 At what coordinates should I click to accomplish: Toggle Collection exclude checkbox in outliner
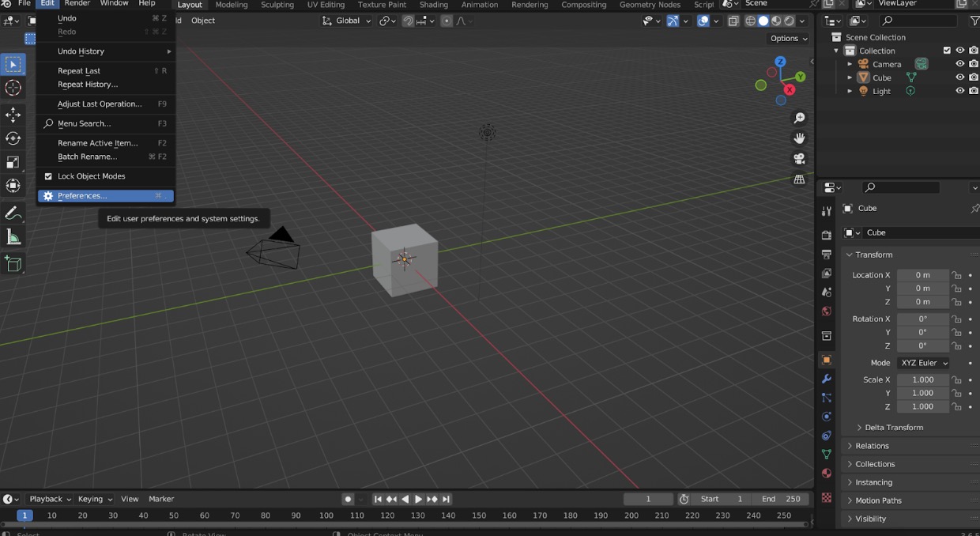pyautogui.click(x=947, y=51)
